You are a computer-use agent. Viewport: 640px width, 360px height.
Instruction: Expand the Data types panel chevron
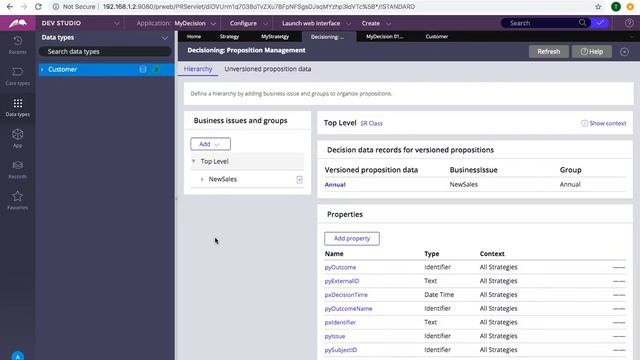coord(164,38)
